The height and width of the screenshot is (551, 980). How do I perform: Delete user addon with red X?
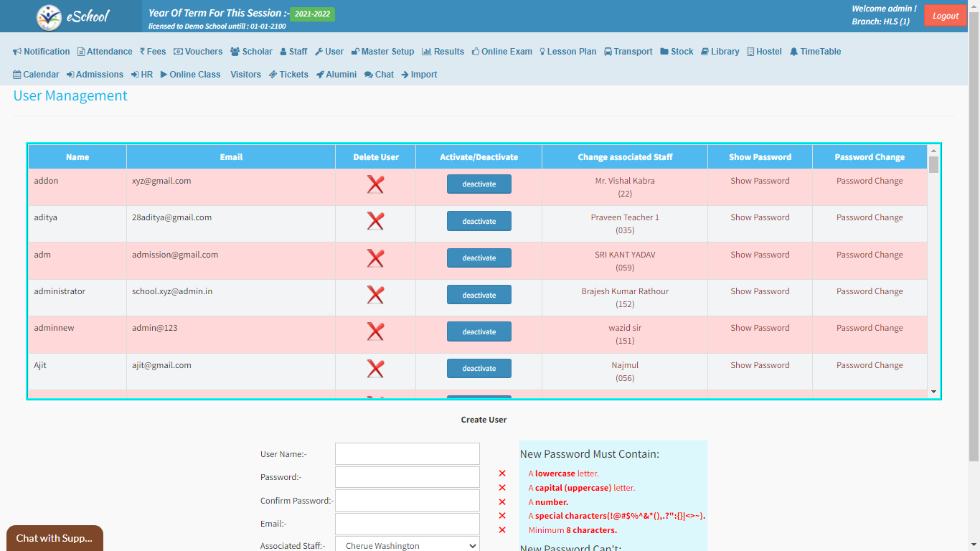pos(375,184)
